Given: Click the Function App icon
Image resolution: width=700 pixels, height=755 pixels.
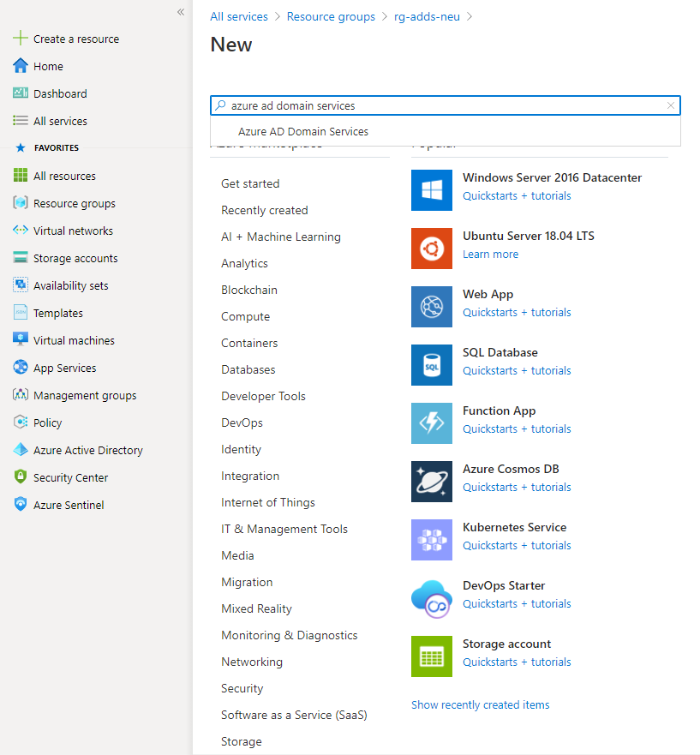Looking at the screenshot, I should (x=431, y=423).
